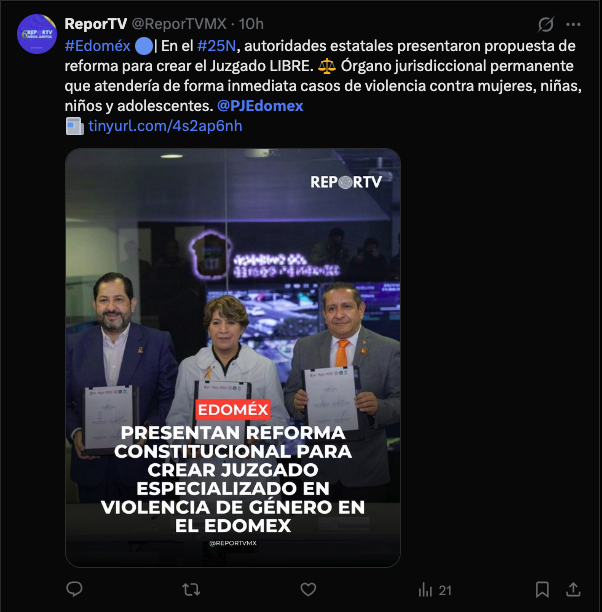
Task: View post analytics showing 21 views
Action: pos(435,590)
